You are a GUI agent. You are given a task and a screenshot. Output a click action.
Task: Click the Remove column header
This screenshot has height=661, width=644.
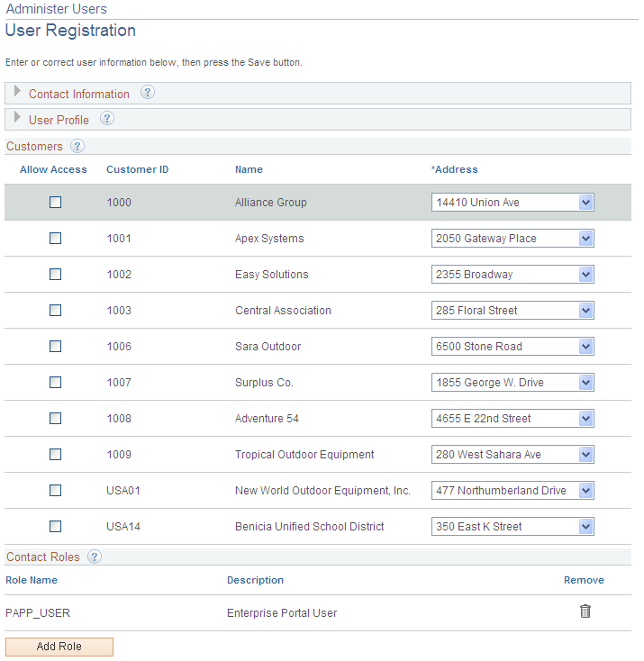point(584,580)
